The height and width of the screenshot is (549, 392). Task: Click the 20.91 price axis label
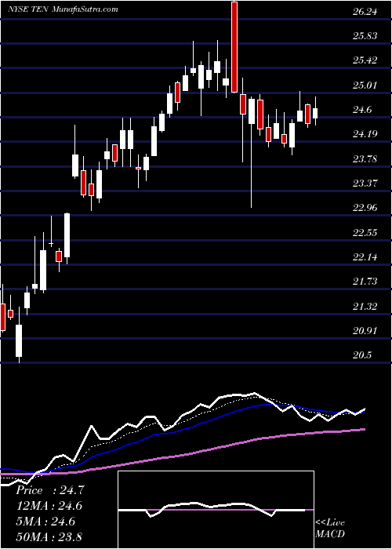coord(365,331)
